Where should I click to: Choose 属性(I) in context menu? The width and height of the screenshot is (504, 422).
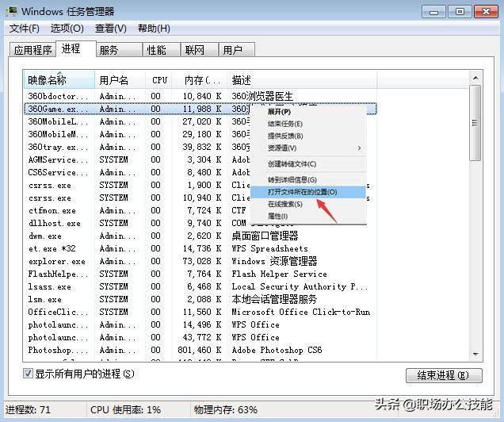coord(308,216)
